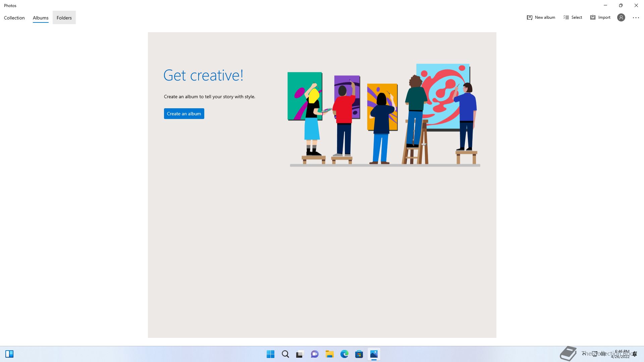
Task: Close the Photos window
Action: pos(636,5)
